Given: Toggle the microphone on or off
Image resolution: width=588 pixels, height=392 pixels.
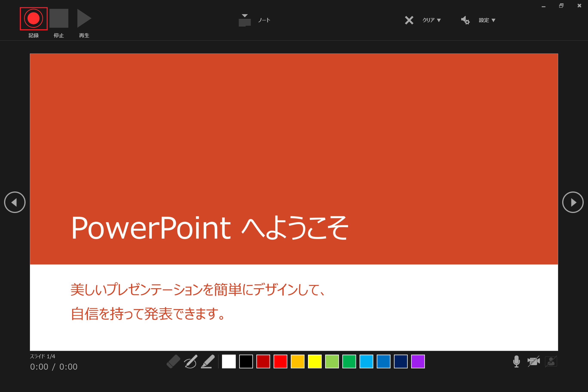Looking at the screenshot, I should click(x=516, y=361).
